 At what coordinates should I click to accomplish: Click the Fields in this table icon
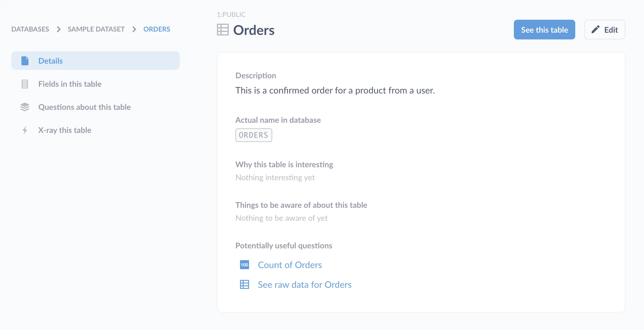click(x=25, y=84)
